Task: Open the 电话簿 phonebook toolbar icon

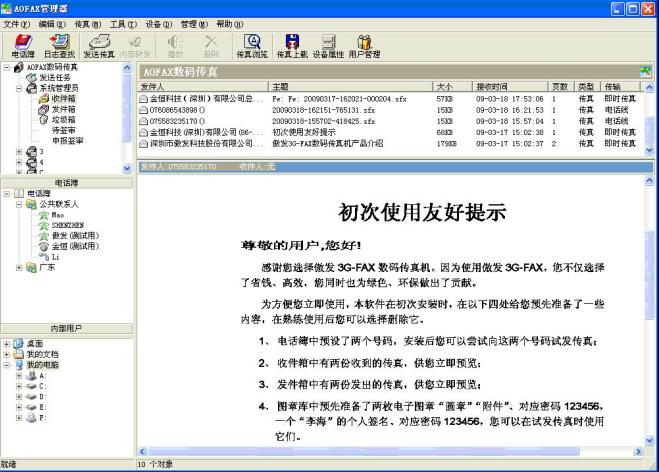Action: [x=23, y=42]
